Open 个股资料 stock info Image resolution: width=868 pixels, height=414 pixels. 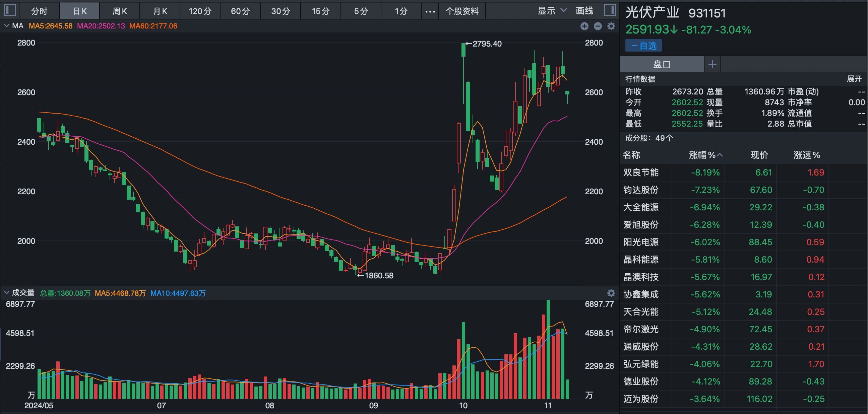[x=462, y=11]
